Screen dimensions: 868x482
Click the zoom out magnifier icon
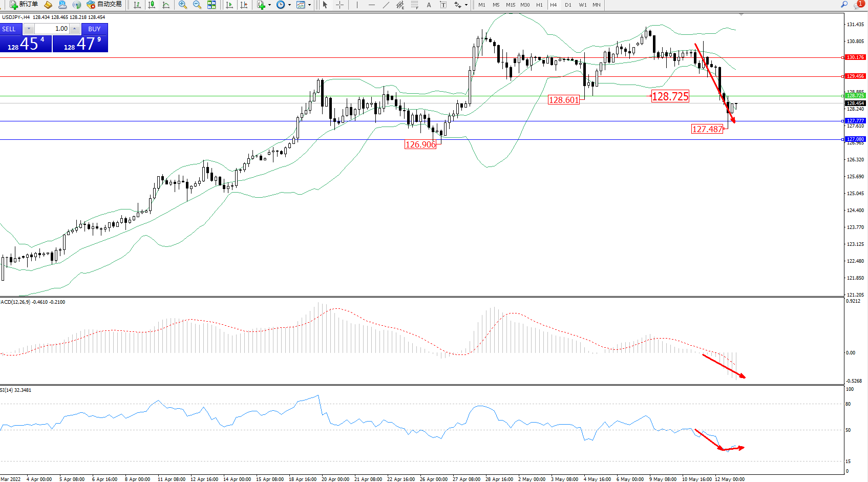tap(197, 5)
